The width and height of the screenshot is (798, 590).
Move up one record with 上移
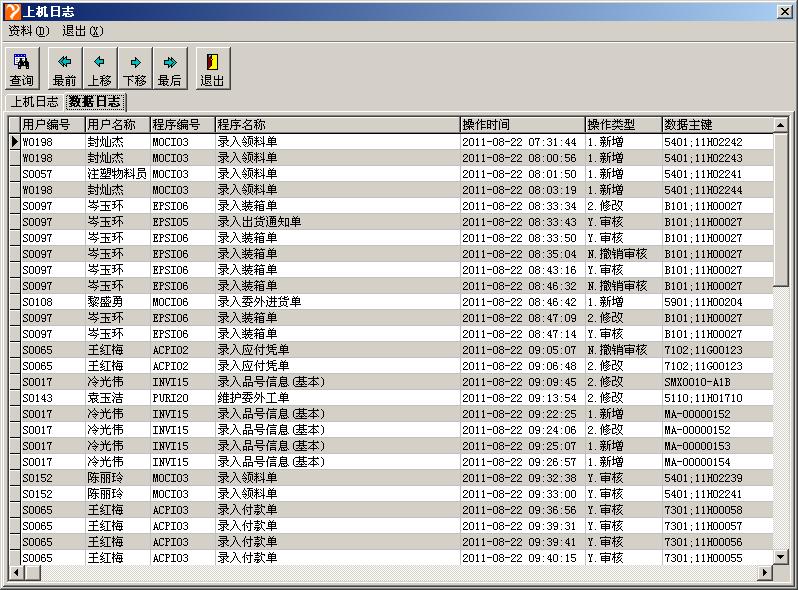(x=100, y=69)
